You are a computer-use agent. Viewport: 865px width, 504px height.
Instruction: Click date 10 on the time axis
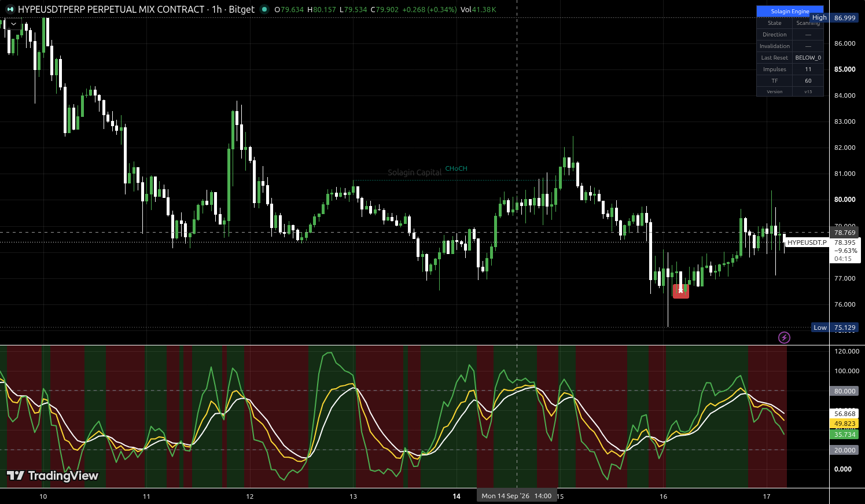click(43, 496)
